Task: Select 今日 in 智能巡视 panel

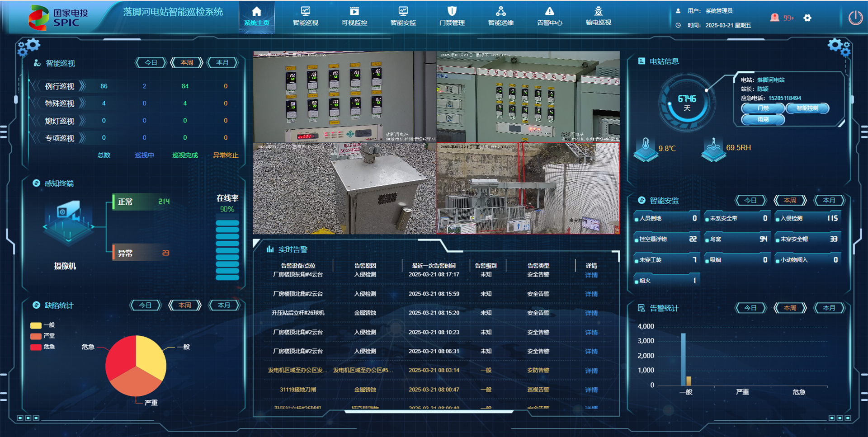Action: pyautogui.click(x=151, y=63)
